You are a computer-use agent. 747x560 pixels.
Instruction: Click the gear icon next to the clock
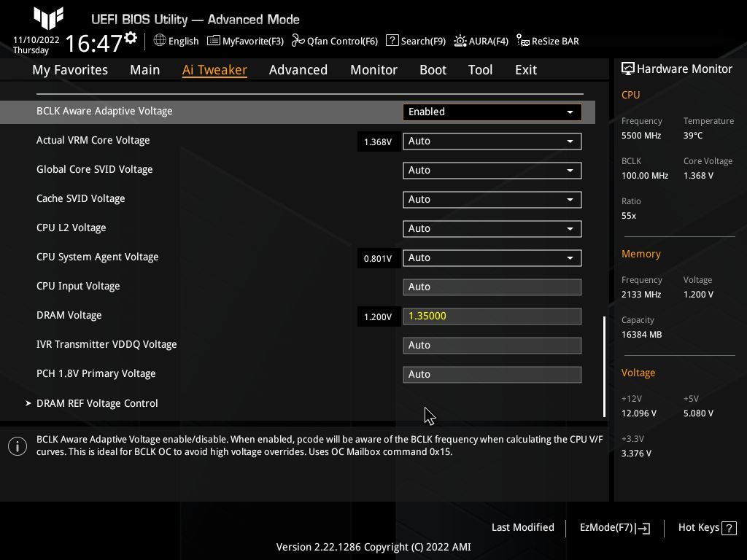click(131, 38)
